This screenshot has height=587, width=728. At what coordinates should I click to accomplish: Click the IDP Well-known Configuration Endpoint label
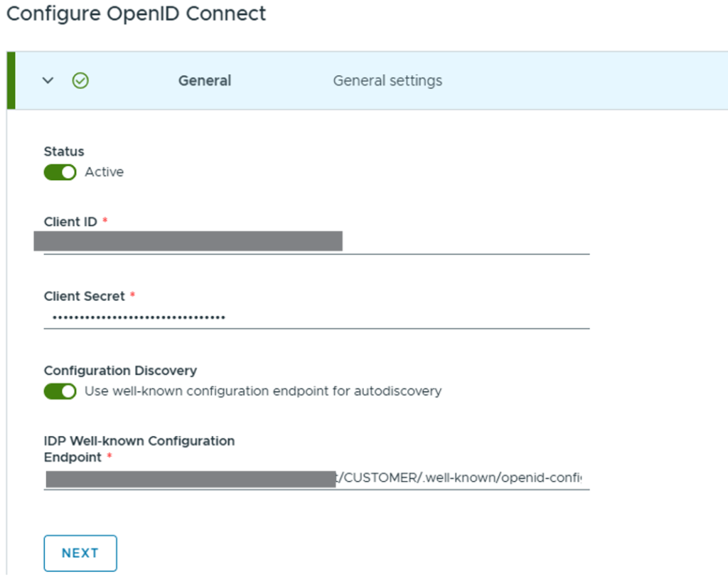click(139, 441)
